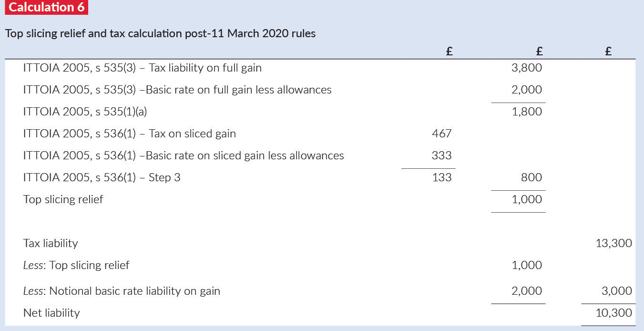644x331 pixels.
Task: Select the 'Tax on sliced gain' row label
Action: 129,134
